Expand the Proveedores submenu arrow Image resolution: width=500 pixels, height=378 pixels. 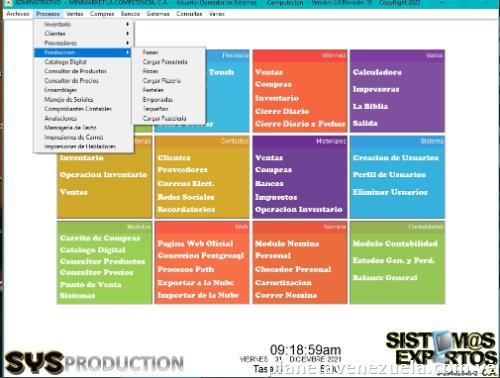coord(128,43)
